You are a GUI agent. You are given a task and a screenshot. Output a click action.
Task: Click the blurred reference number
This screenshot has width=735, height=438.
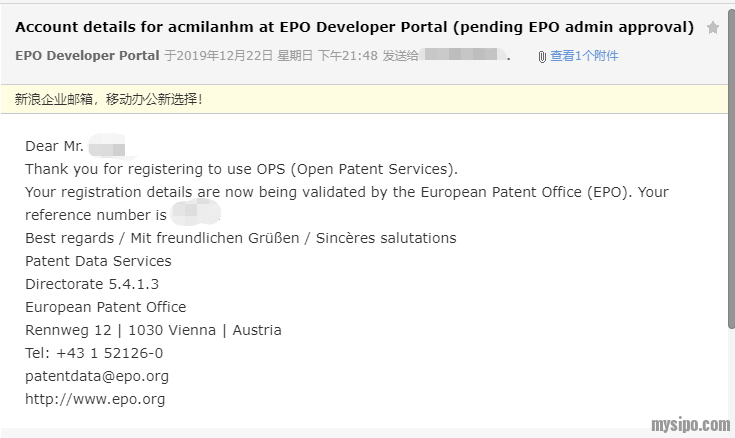click(x=195, y=214)
